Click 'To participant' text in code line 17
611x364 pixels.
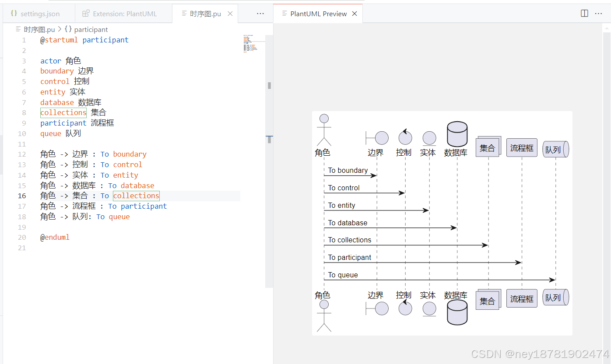[x=137, y=206]
